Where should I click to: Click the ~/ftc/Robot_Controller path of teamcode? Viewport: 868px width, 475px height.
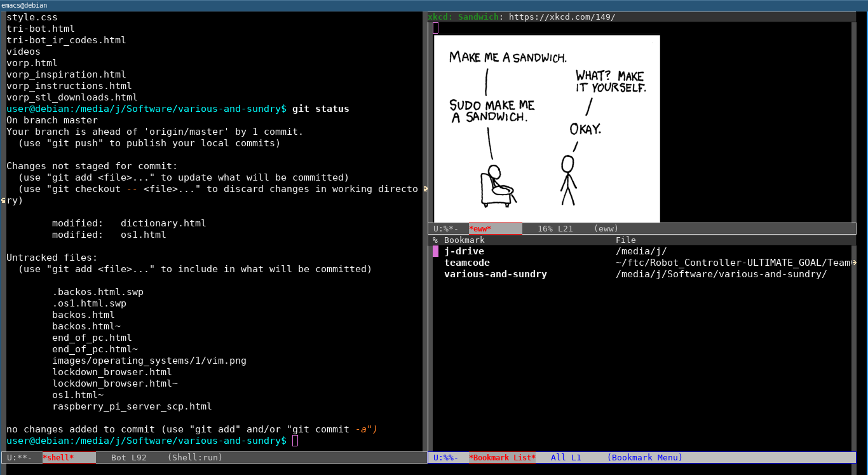coord(733,263)
